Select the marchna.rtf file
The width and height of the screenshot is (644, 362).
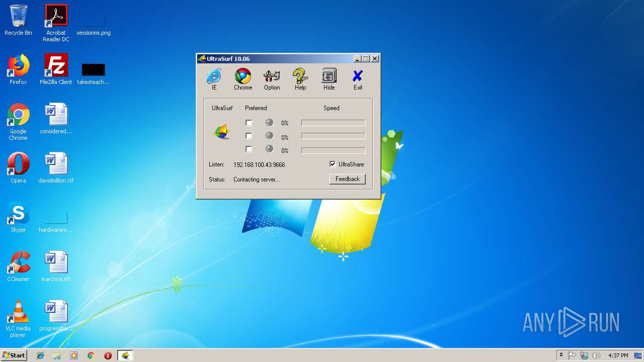[56, 266]
